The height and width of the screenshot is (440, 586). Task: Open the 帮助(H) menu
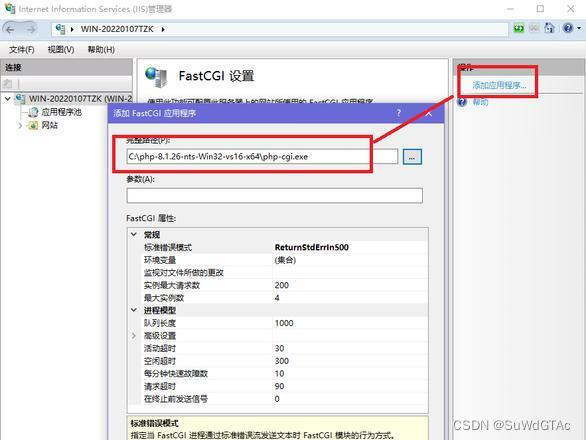(101, 49)
